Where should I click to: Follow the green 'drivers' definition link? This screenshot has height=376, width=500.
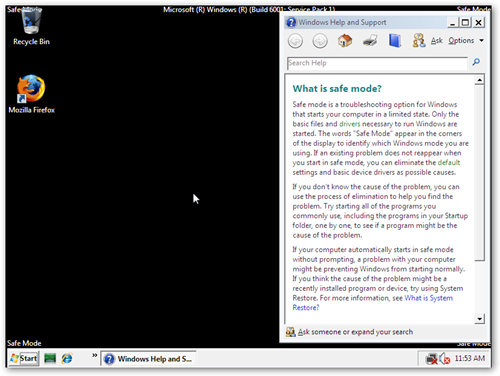click(x=350, y=124)
